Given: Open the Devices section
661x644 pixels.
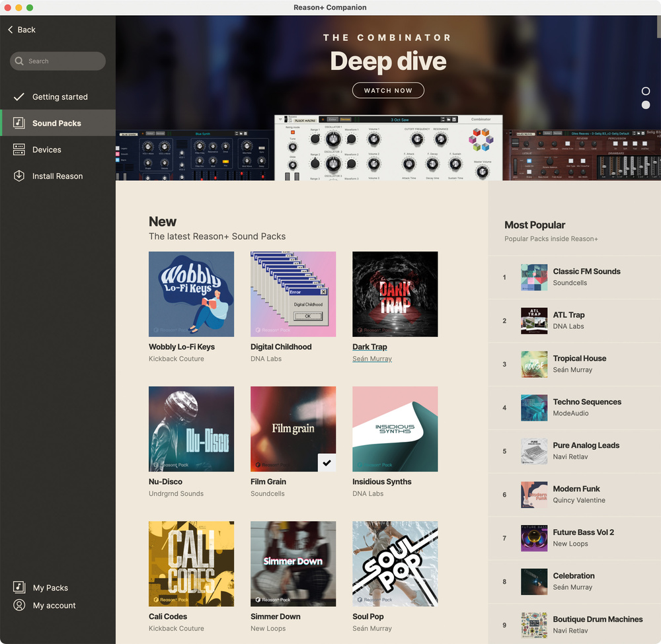Looking at the screenshot, I should (47, 150).
